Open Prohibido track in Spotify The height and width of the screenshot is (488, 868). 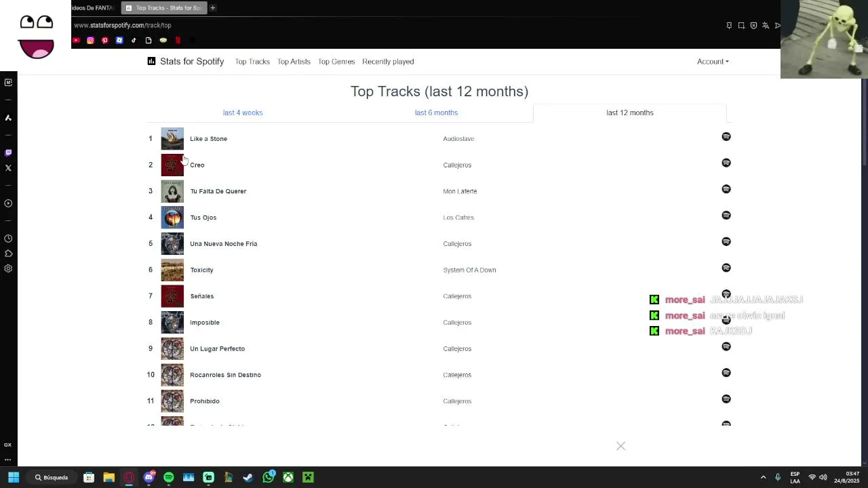[726, 399]
